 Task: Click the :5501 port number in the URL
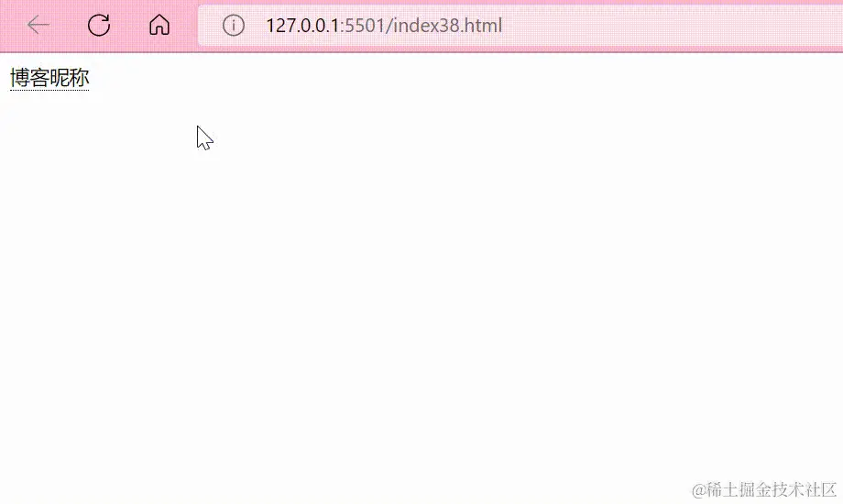tap(364, 26)
